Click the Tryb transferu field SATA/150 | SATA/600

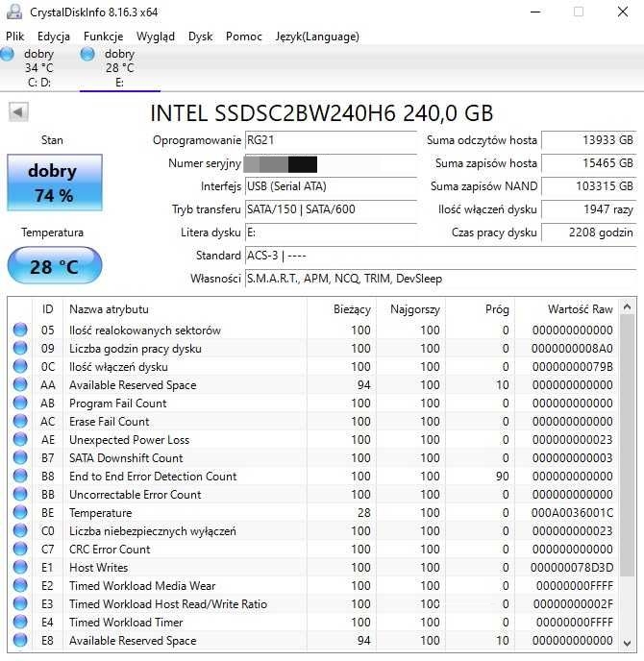tap(331, 209)
